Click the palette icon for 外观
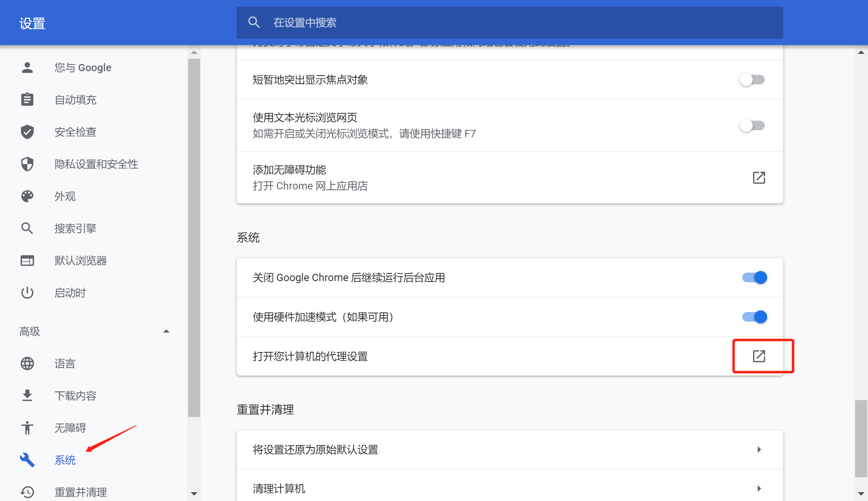 coord(27,196)
